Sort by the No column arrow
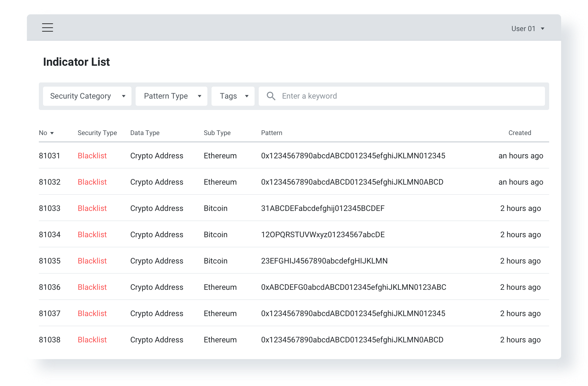The height and width of the screenshot is (386, 588). click(x=52, y=133)
